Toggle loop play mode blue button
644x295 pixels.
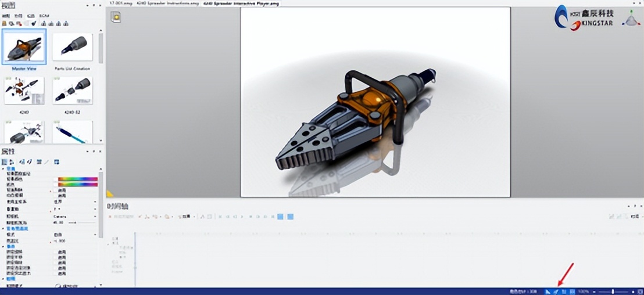(x=280, y=217)
